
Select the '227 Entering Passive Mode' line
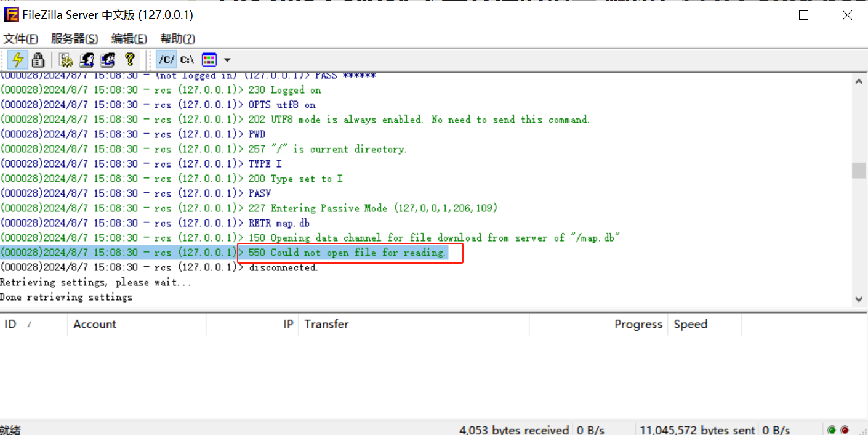coord(249,208)
